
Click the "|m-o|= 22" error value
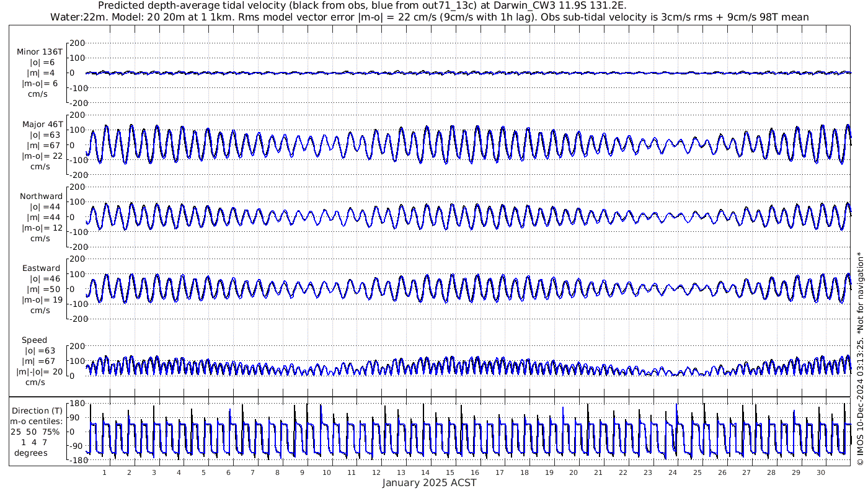[42, 156]
